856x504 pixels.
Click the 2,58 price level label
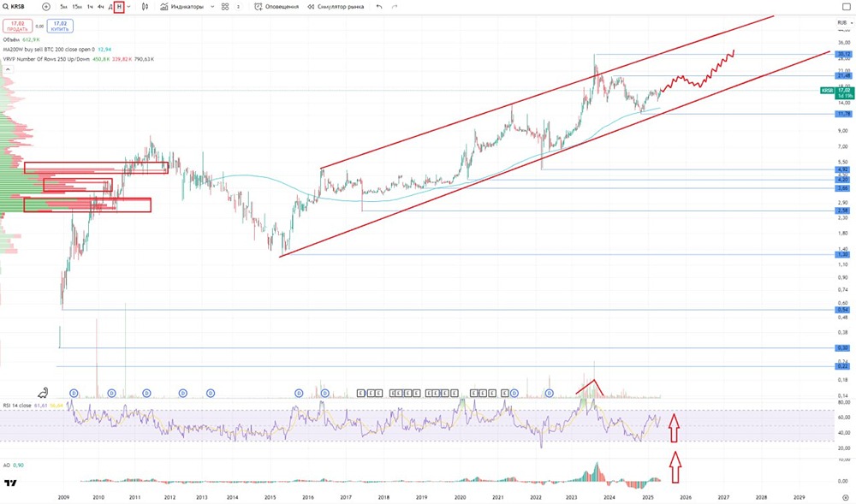[x=844, y=210]
